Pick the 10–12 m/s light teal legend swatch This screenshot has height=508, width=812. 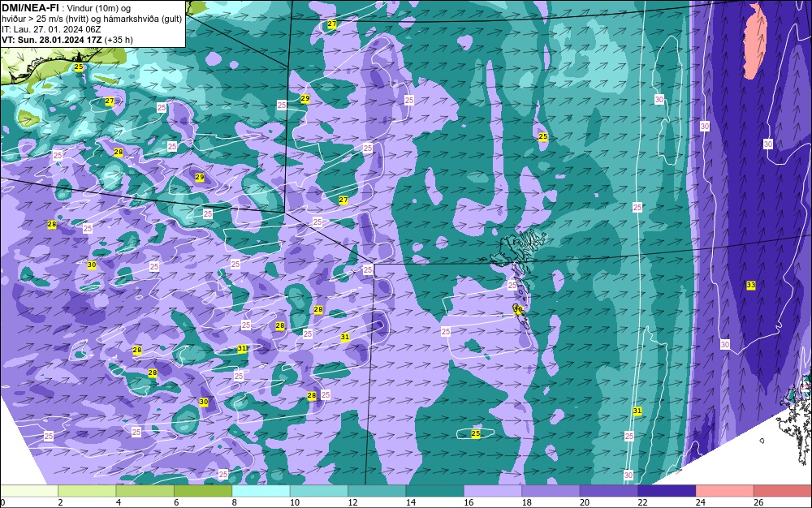319,491
